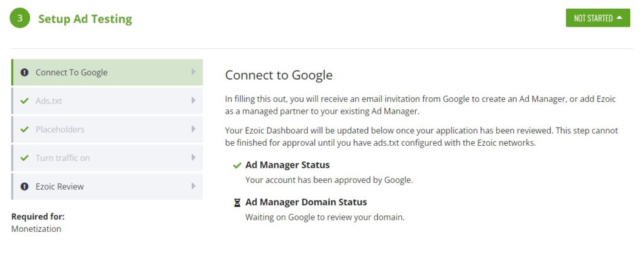This screenshot has width=644, height=267.
Task: Click the Ad Manager Domain Status heading
Action: pos(306,202)
